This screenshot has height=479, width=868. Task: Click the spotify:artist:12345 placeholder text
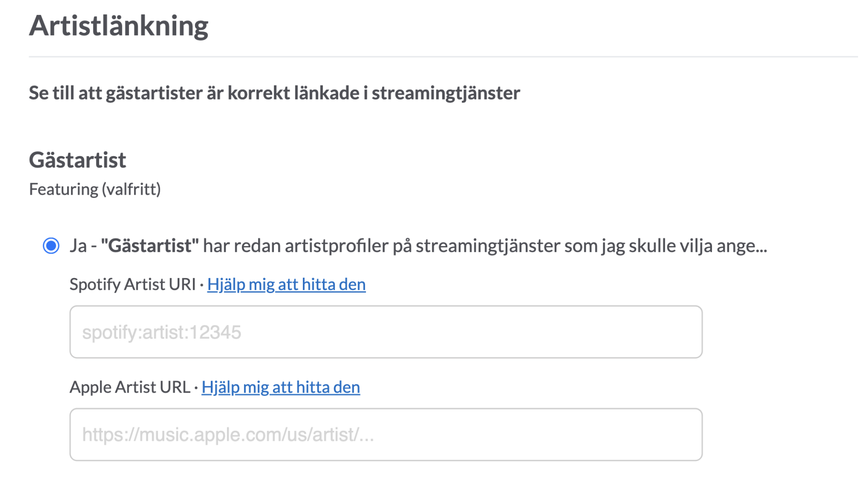tap(161, 332)
